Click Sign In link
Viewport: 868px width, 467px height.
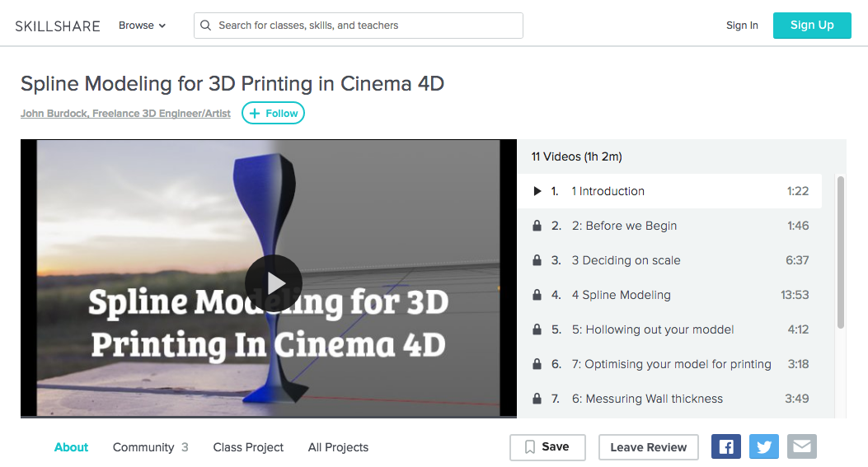[x=742, y=26]
